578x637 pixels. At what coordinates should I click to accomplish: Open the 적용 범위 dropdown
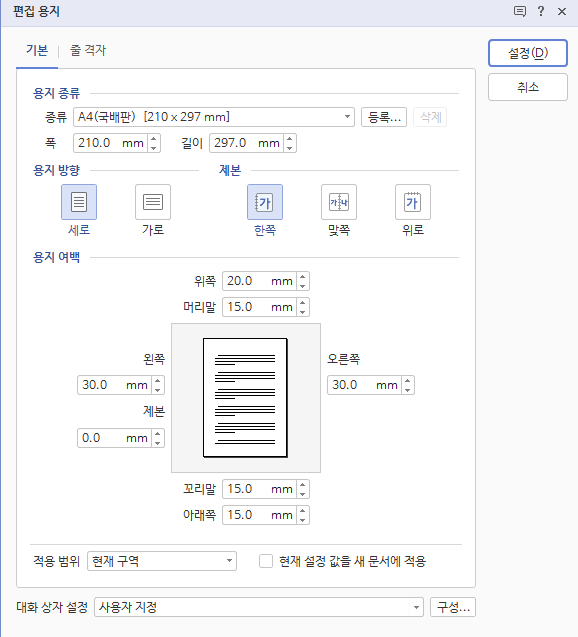tap(162, 561)
